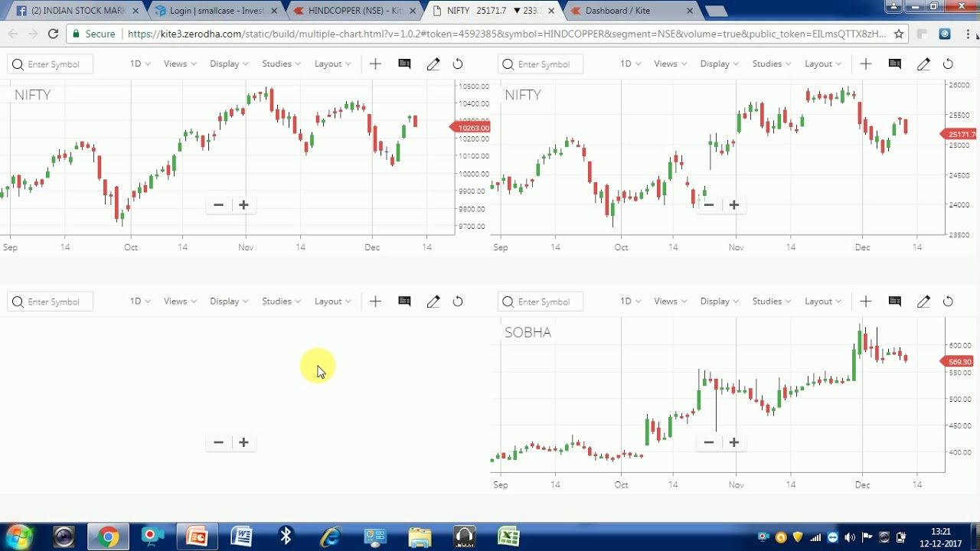Open the Windows Start menu
This screenshot has height=551, width=980.
click(x=19, y=536)
